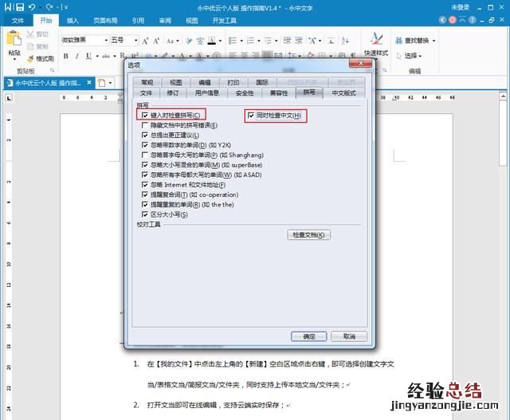510x420 pixels.
Task: Expand the 查找替换 dropdown arrow
Action: (433, 41)
